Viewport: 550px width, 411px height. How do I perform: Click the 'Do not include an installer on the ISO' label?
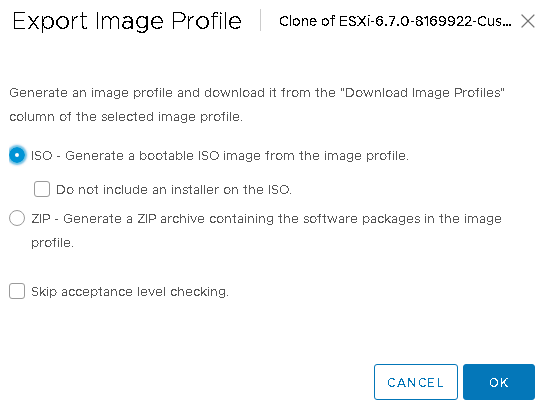pos(174,189)
